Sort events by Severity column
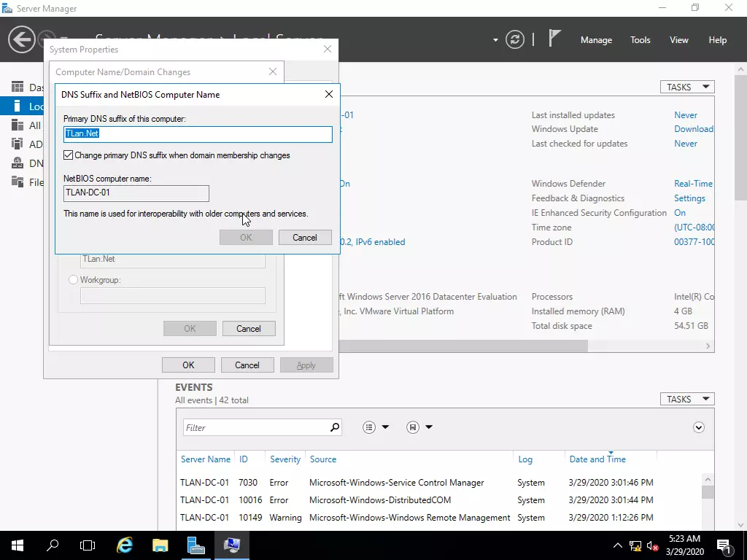Viewport: 747px width, 560px height. [285, 459]
